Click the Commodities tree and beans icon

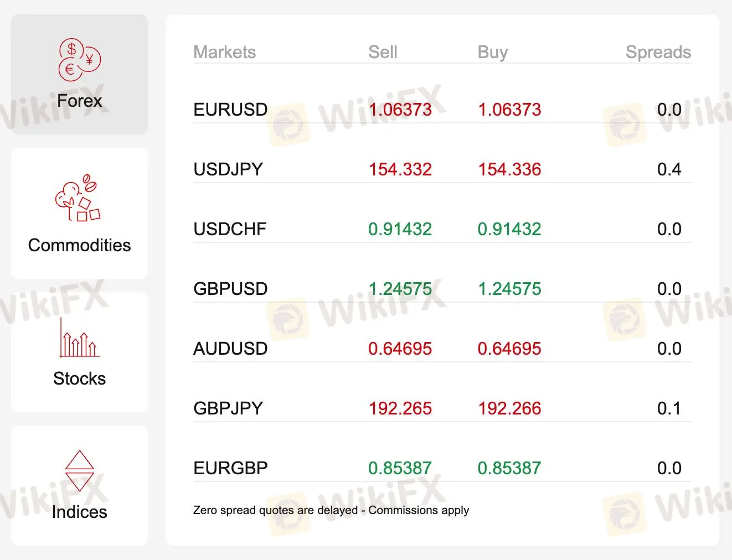pos(78,198)
